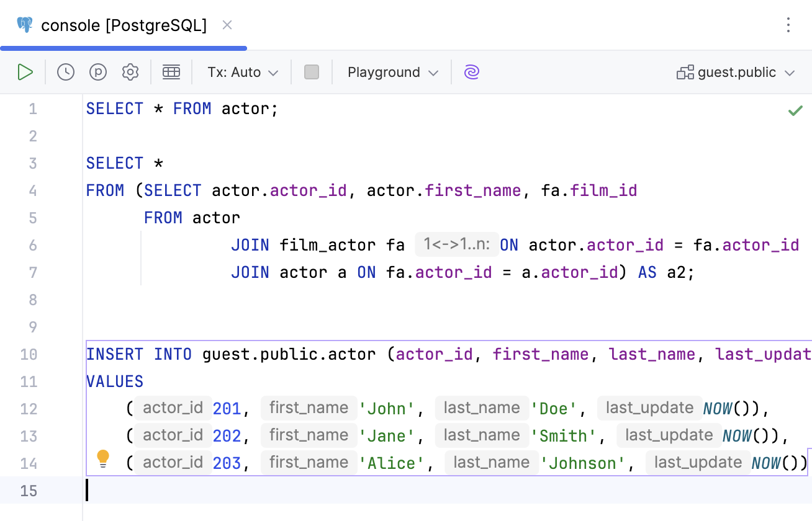Click the last_update hint on line 14
Viewport: 812px width, 521px height.
coord(698,463)
